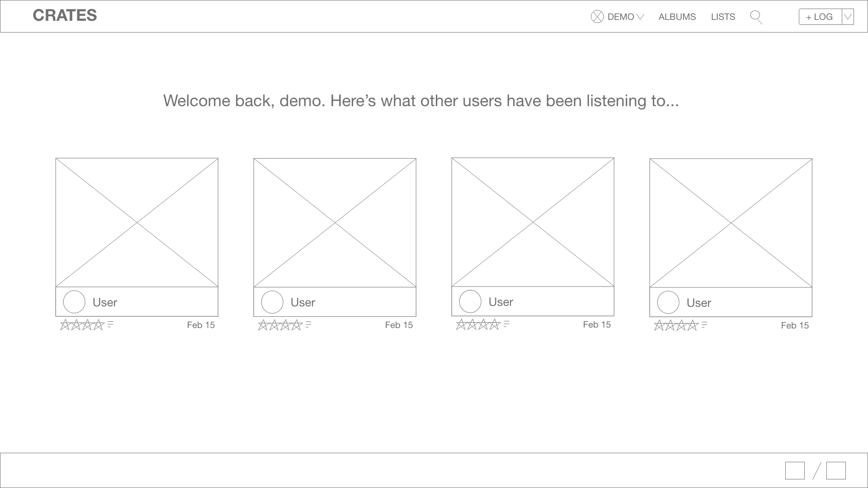Open the second album artwork thumbnail
Screen dimensions: 868x488
[335, 222]
